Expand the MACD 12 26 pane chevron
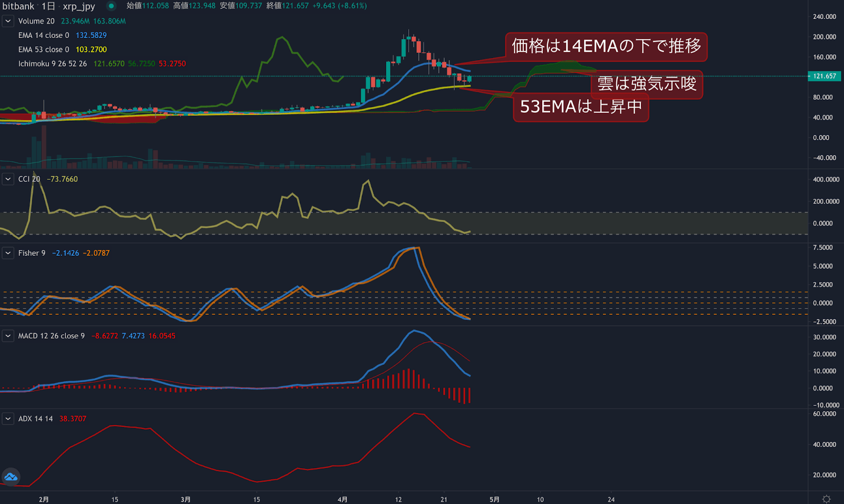The image size is (844, 504). (7, 335)
